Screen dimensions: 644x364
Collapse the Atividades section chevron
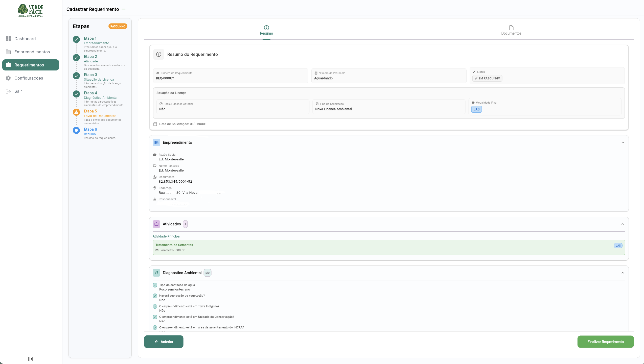pyautogui.click(x=623, y=224)
